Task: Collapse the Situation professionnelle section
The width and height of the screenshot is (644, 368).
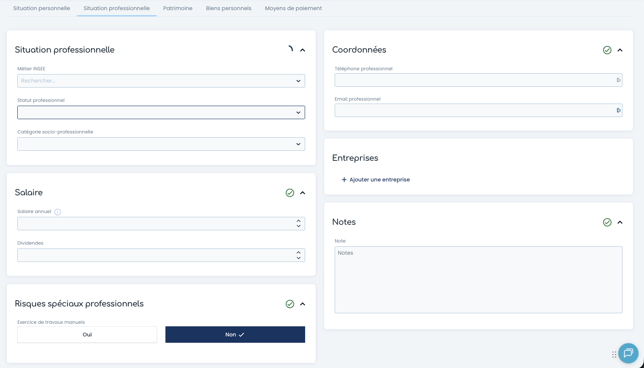Action: coord(303,50)
